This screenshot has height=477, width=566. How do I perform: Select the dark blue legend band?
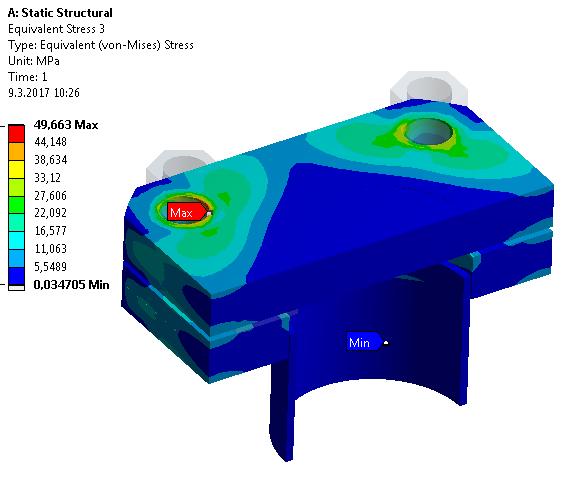coord(17,276)
